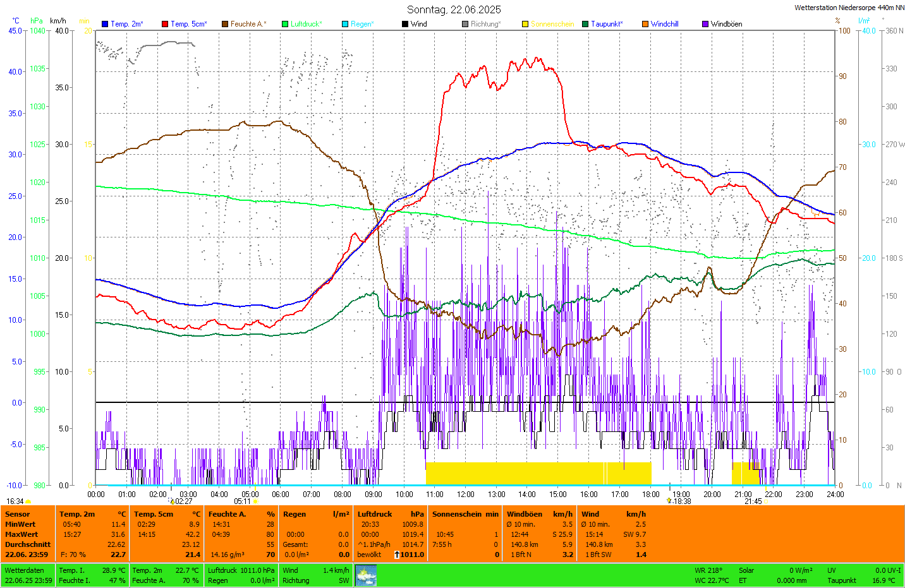Click the Wetterdaten cell in green bar

(25, 570)
